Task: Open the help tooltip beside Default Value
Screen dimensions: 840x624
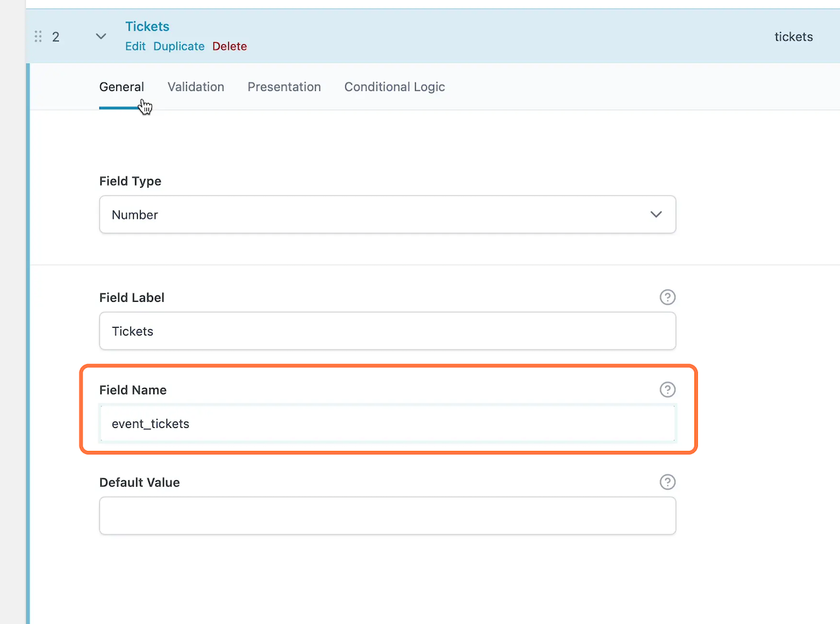Action: [x=667, y=482]
